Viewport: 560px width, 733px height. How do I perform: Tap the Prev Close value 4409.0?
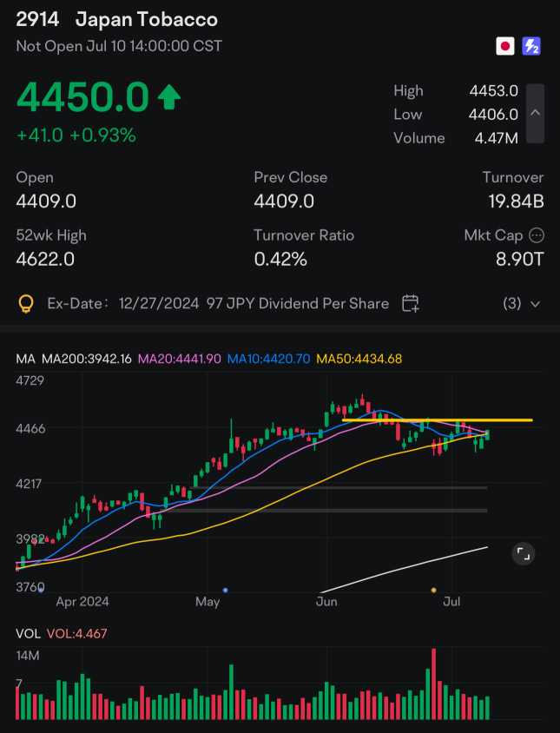tap(284, 201)
